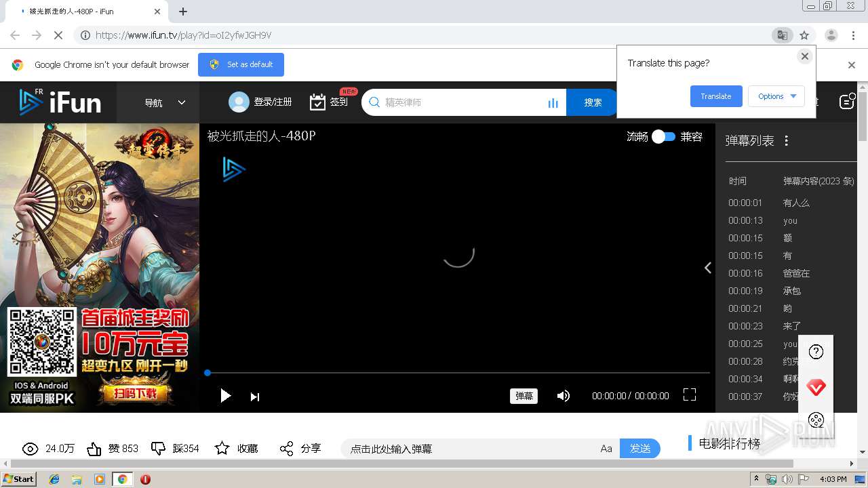Toggle the 弹幕 button in player
Viewport: 868px width, 488px height.
click(524, 396)
